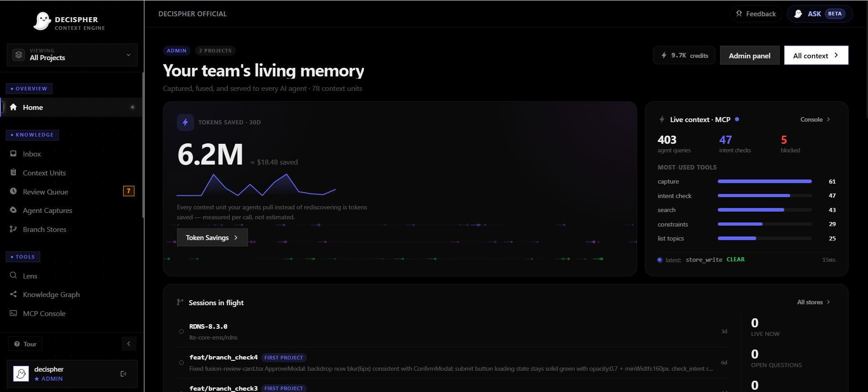
Task: Open the Admin panel
Action: [x=749, y=56]
